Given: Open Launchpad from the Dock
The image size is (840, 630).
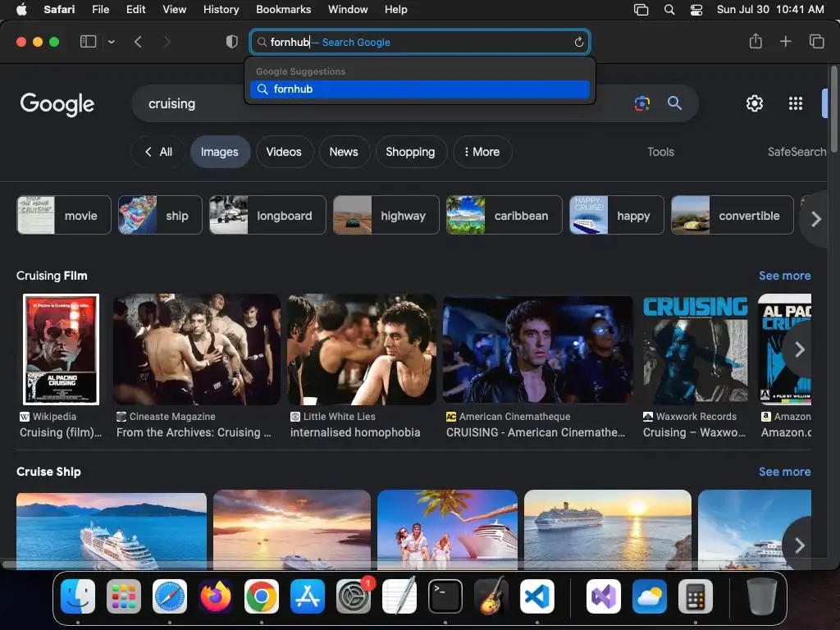Looking at the screenshot, I should point(124,596).
